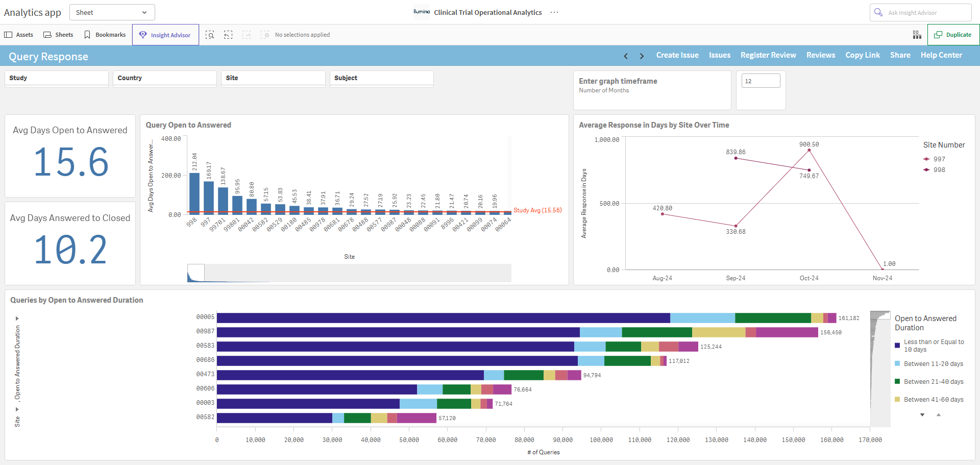Clear all selections icon

(x=265, y=35)
